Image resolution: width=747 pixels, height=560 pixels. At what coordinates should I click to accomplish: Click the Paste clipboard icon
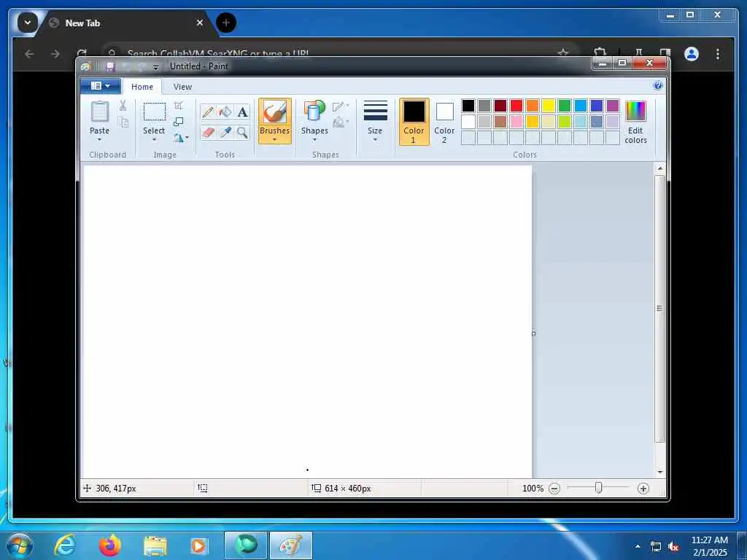coord(99,112)
